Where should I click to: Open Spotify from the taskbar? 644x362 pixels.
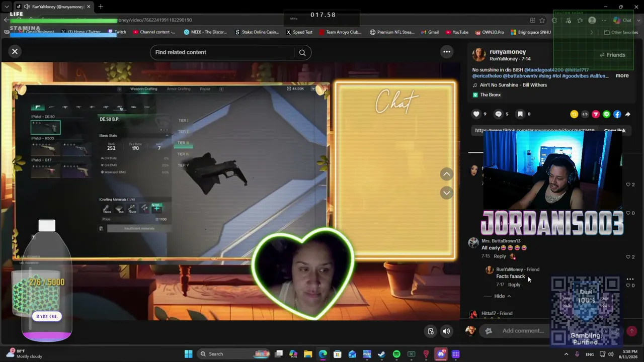point(396,354)
